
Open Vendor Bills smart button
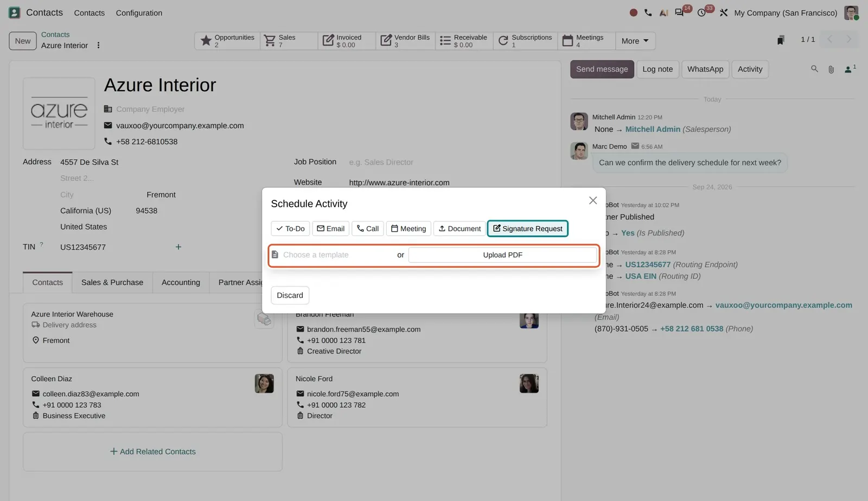click(405, 41)
